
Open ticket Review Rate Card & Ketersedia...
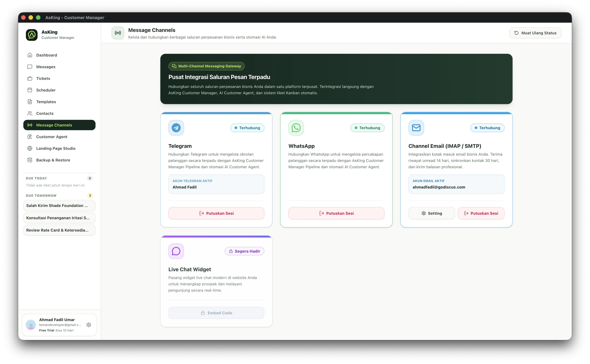coord(59,230)
